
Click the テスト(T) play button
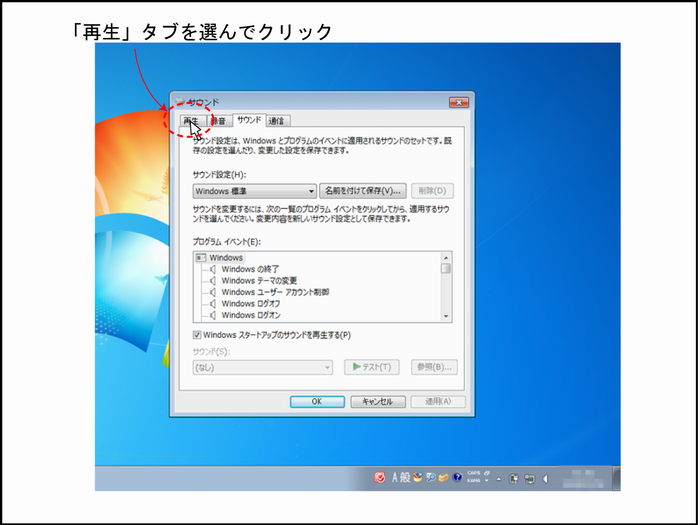coord(371,367)
